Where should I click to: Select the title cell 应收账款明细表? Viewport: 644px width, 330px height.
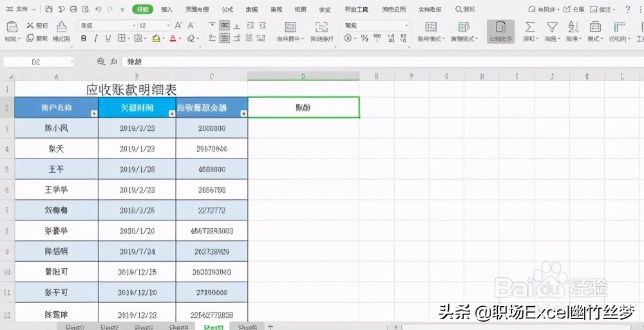click(131, 89)
